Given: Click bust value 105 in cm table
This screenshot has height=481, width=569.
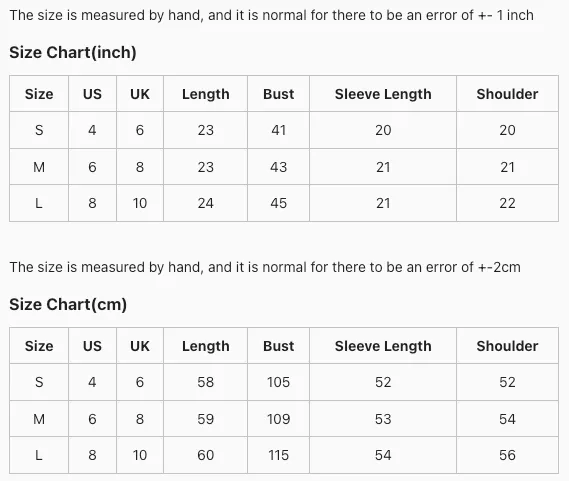Looking at the screenshot, I should [x=278, y=382].
